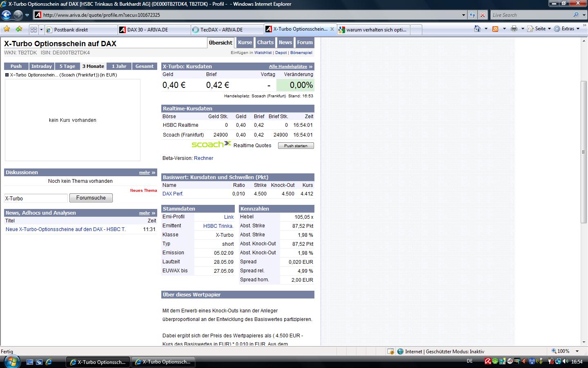This screenshot has width=588, height=368.
Task: Open the Forum page tab
Action: tap(305, 43)
